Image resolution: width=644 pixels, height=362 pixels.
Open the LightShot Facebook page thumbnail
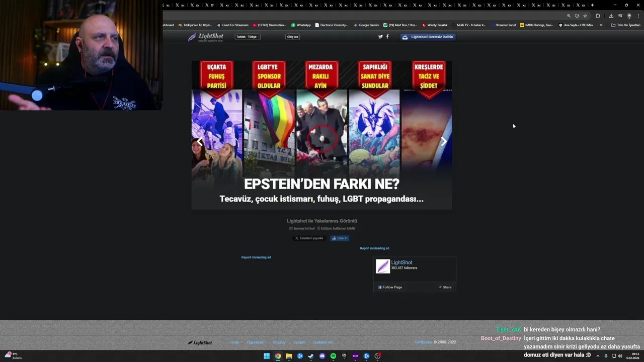[x=383, y=266]
